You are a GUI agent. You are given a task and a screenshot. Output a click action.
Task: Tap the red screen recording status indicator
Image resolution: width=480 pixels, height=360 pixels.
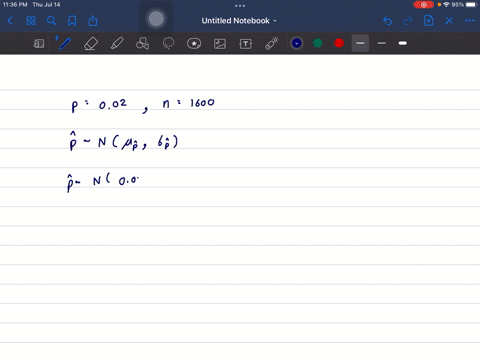pos(424,5)
